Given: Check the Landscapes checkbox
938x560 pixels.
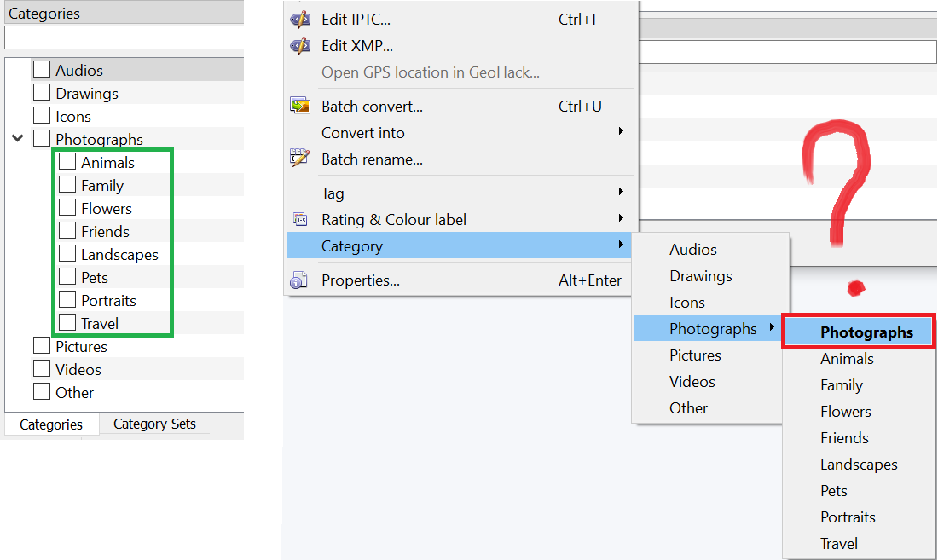Looking at the screenshot, I should tap(67, 254).
